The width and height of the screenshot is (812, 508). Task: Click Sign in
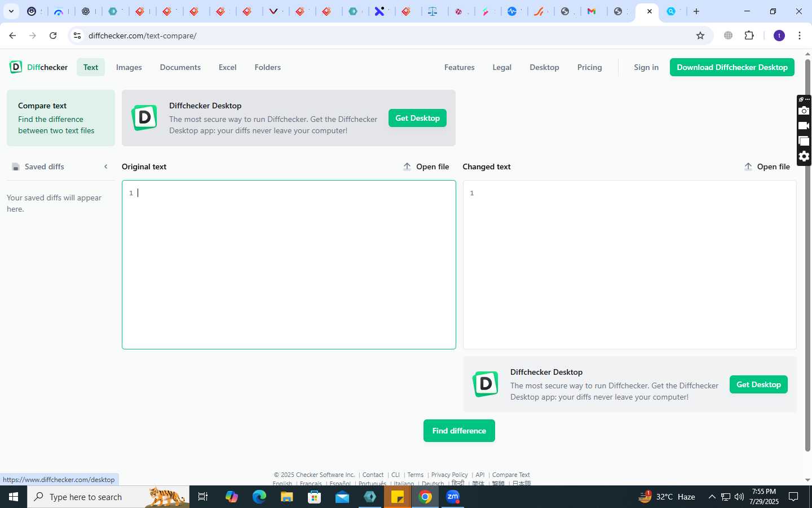pyautogui.click(x=646, y=67)
